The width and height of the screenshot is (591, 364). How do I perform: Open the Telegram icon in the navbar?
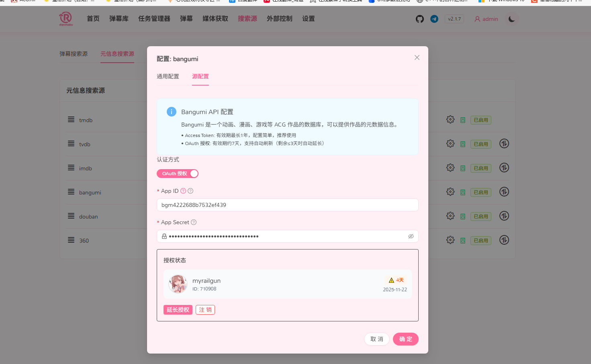pos(434,18)
